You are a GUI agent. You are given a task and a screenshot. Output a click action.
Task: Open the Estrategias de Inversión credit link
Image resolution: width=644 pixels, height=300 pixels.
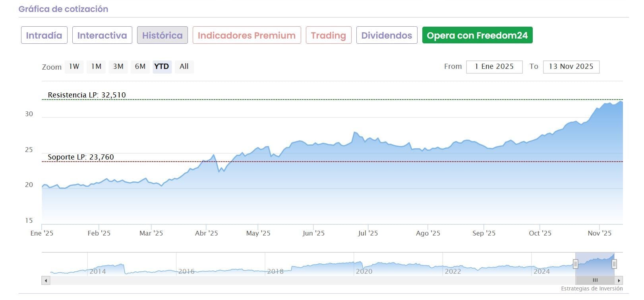pyautogui.click(x=592, y=288)
